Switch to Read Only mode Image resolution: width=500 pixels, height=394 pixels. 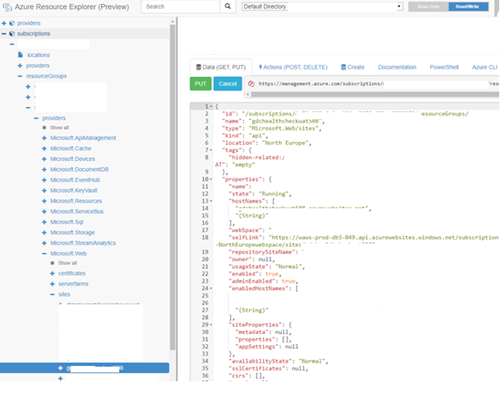click(428, 6)
